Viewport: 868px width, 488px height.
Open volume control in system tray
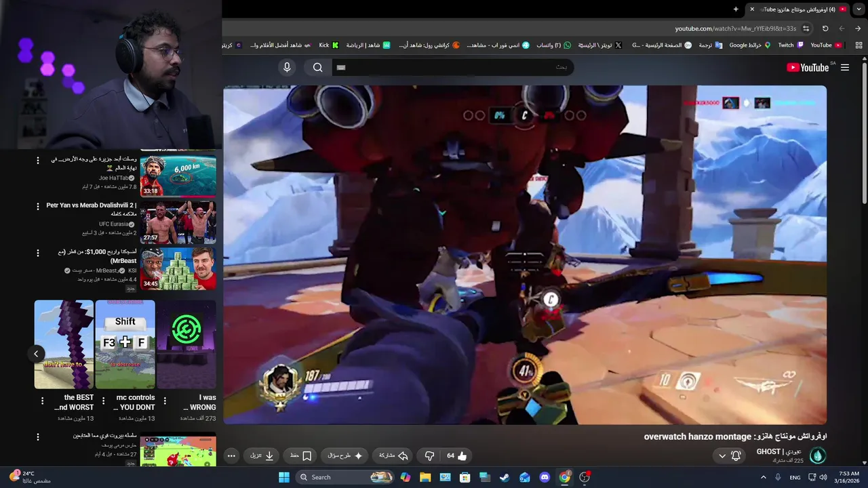823,477
